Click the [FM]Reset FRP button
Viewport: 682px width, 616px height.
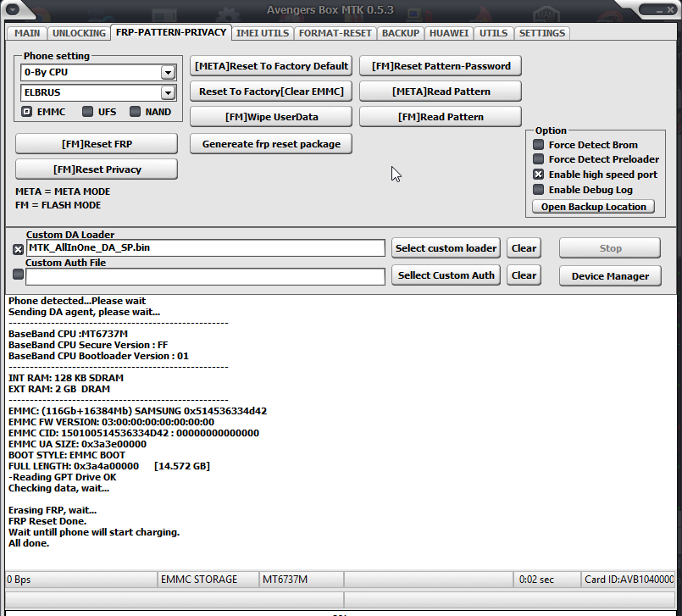click(97, 144)
